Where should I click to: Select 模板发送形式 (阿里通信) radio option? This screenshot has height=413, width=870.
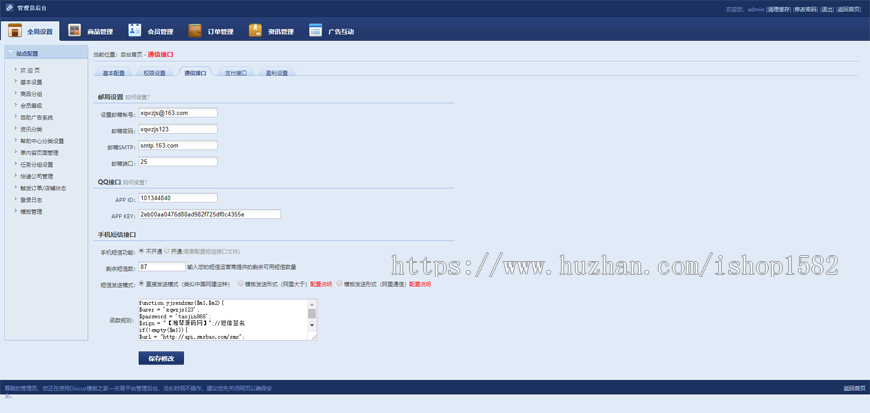[x=339, y=283]
